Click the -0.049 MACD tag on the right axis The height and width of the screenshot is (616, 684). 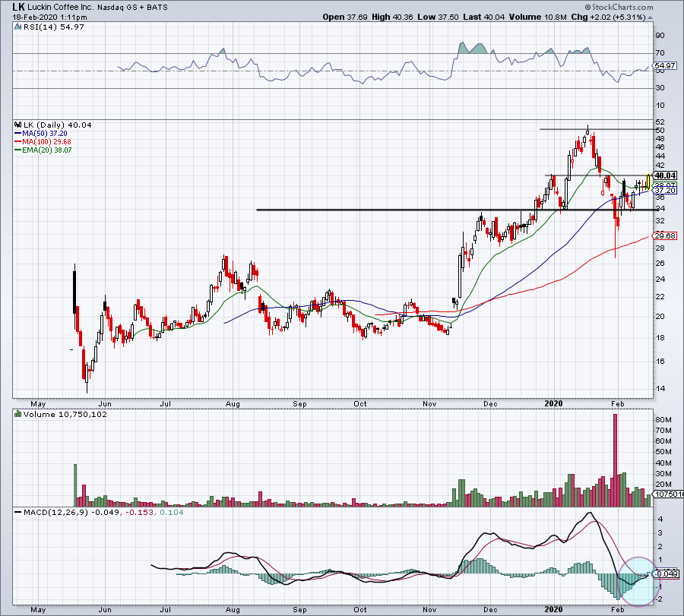coord(666,574)
